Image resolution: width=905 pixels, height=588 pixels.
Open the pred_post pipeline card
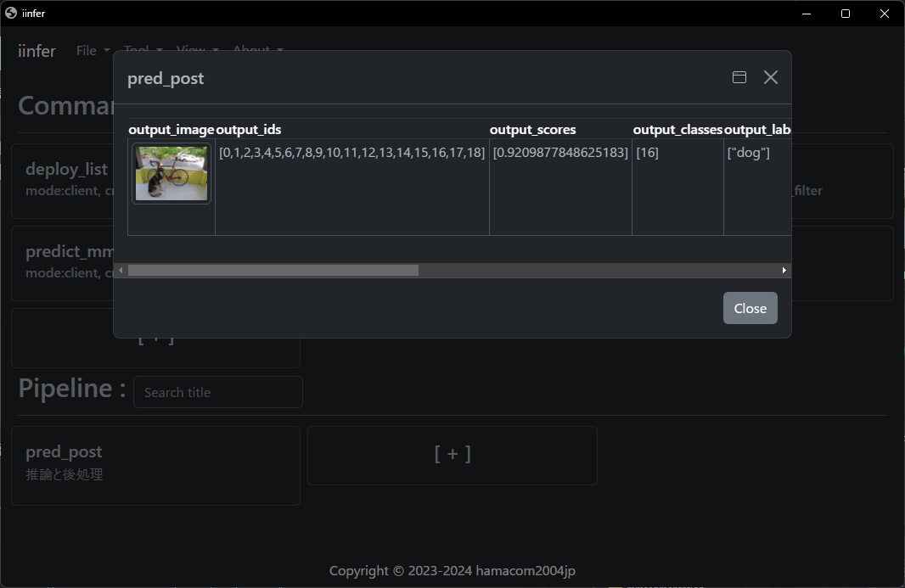(155, 465)
